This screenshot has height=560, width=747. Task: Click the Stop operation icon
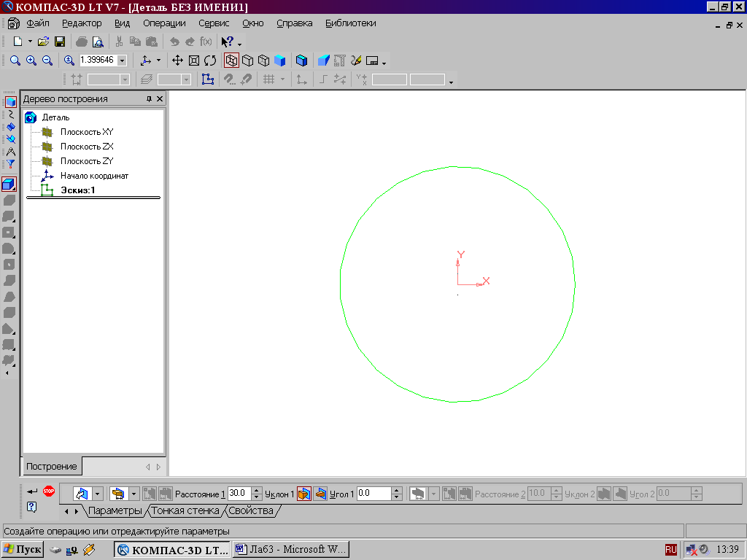tap(49, 491)
